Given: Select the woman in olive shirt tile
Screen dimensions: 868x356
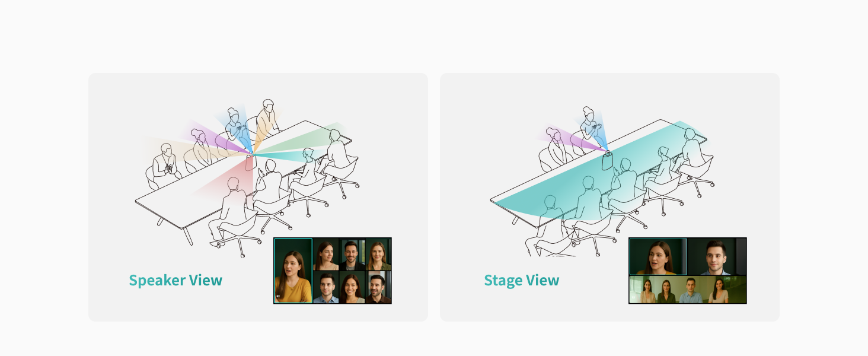Looking at the screenshot, I should pyautogui.click(x=378, y=255).
